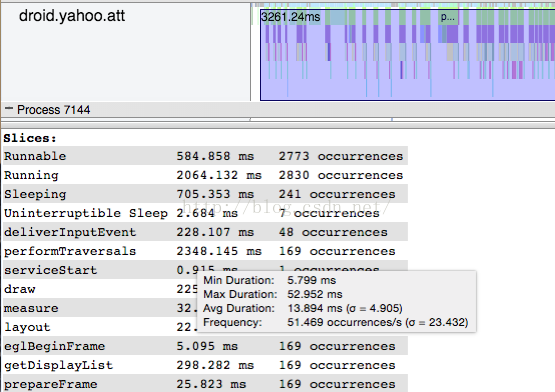This screenshot has height=392, width=555.
Task: Click prepareFrame slice name
Action: (x=51, y=384)
